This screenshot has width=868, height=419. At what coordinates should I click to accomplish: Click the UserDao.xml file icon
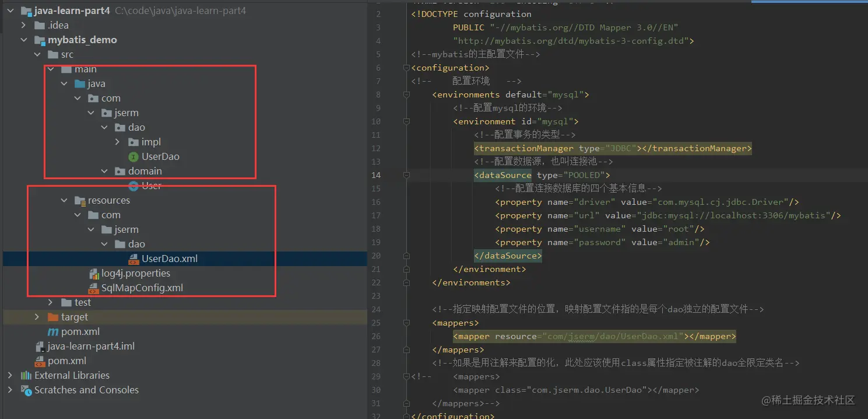(x=133, y=259)
